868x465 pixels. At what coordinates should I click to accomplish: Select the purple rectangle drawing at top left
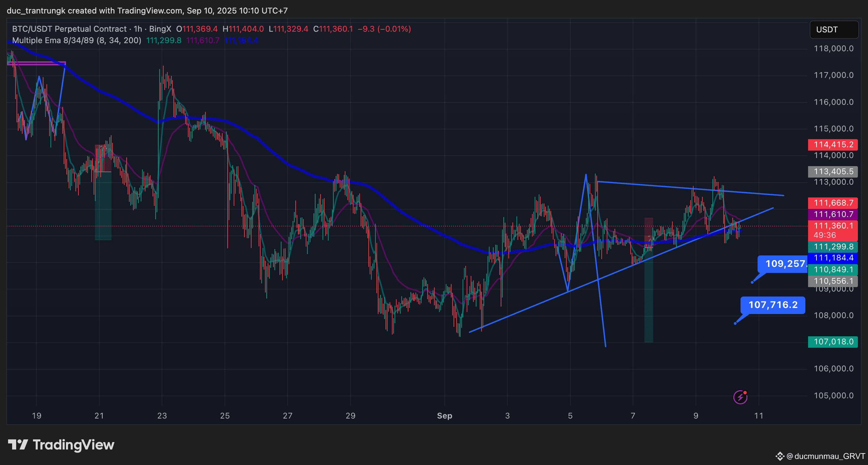coord(36,63)
